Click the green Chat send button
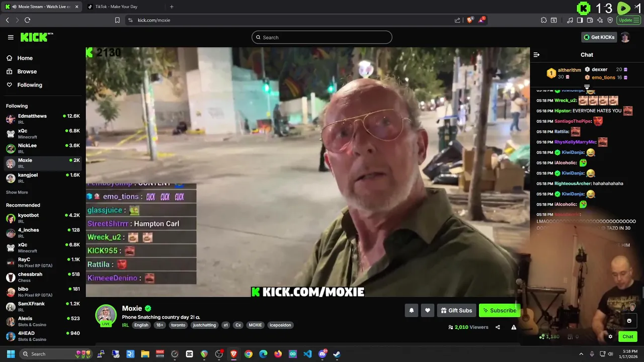 (x=627, y=337)
